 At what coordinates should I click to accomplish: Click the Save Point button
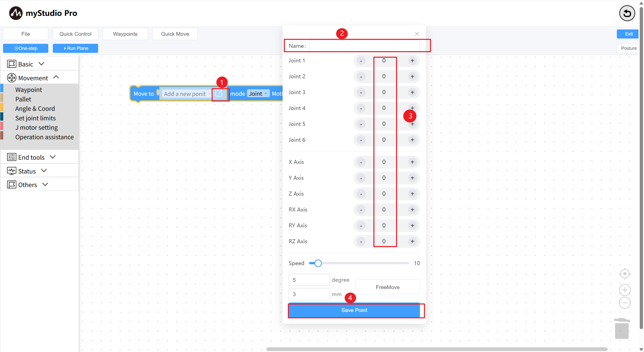click(354, 310)
